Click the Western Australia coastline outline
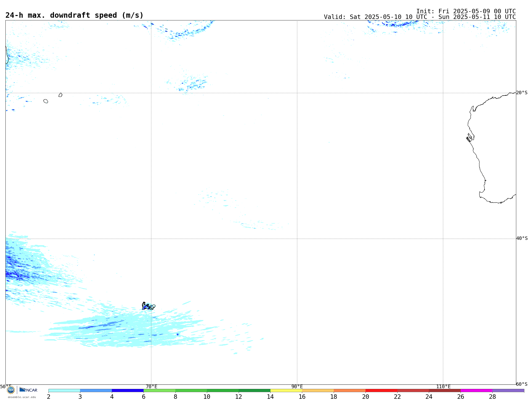The height and width of the screenshot is (400, 532). pyautogui.click(x=491, y=148)
